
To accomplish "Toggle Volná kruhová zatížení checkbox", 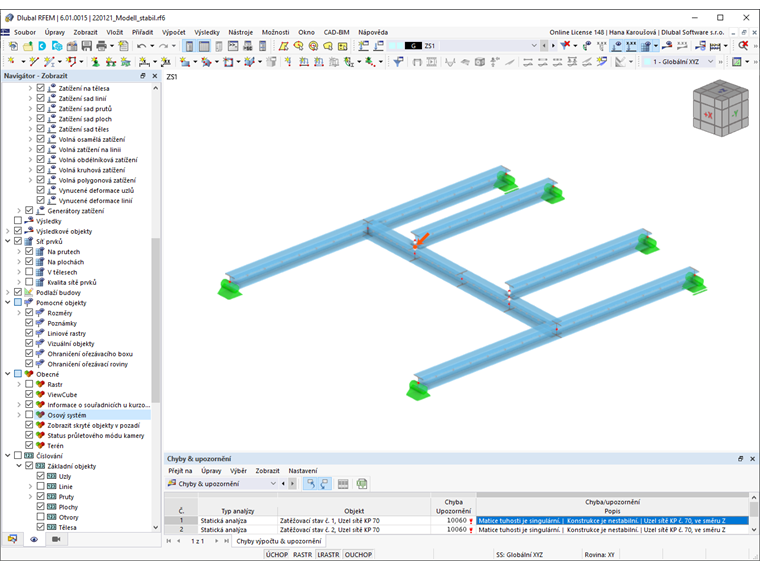I will 41,170.
